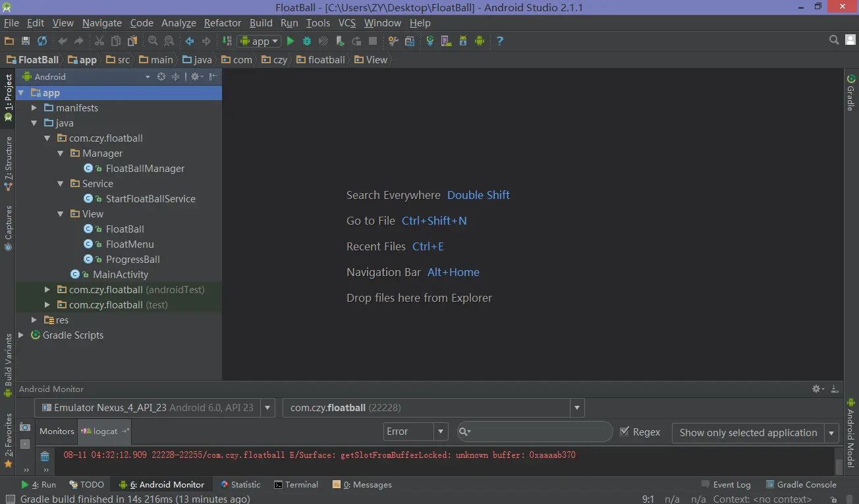This screenshot has width=859, height=504.
Task: Open the app run configuration dropdown
Action: (x=260, y=41)
